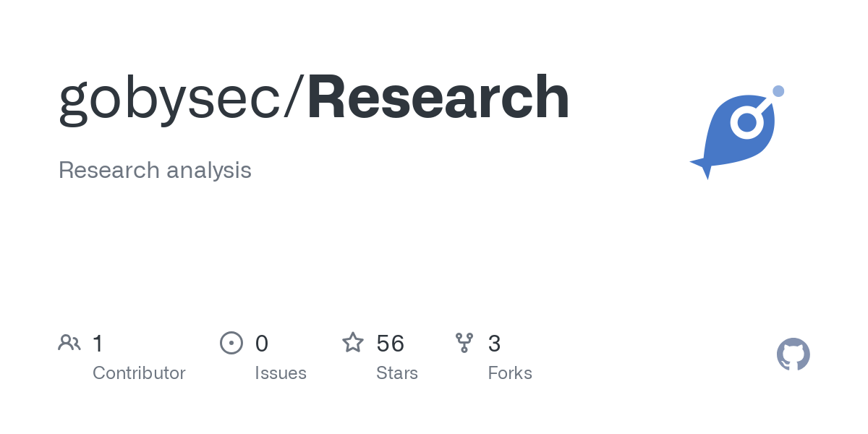Open the bold Research repository name

438,98
